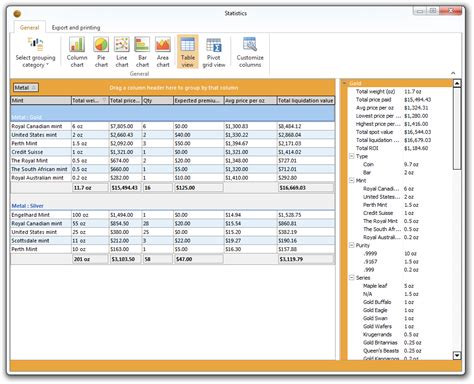474x384 pixels.
Task: Select the Queen's Beasts series entry
Action: [x=400, y=351]
